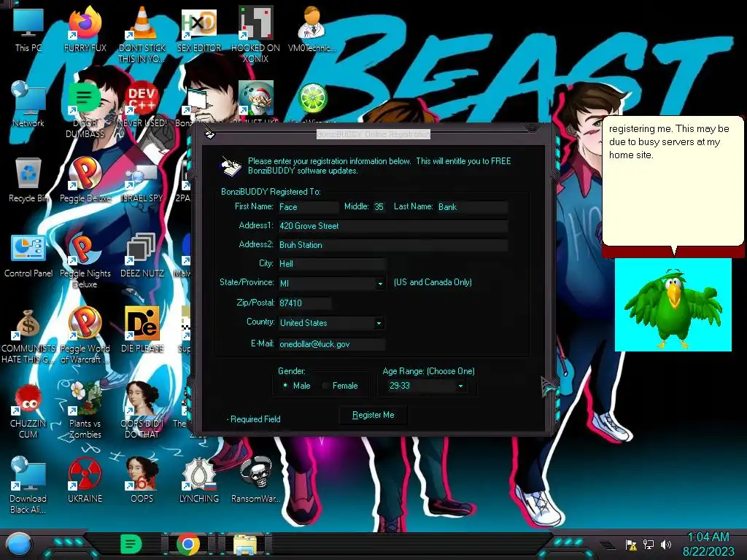Expand the State/Province dropdown showing MI
This screenshot has height=560, width=747.
click(380, 284)
